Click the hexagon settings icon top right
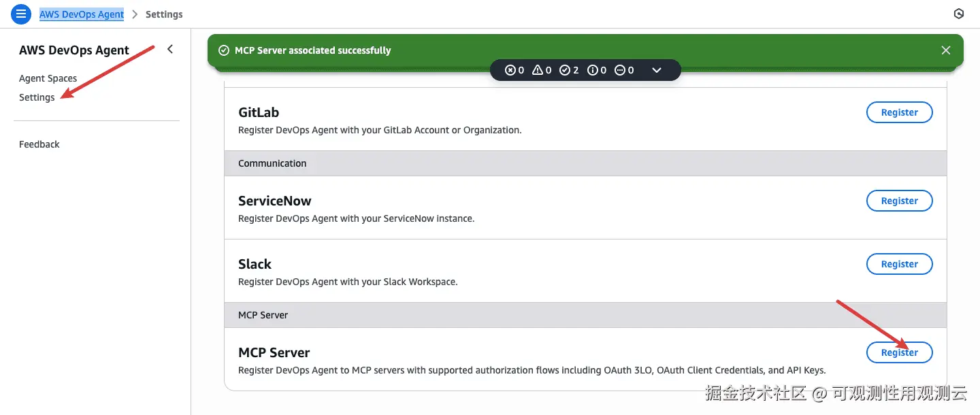Image resolution: width=980 pixels, height=415 pixels. (959, 14)
